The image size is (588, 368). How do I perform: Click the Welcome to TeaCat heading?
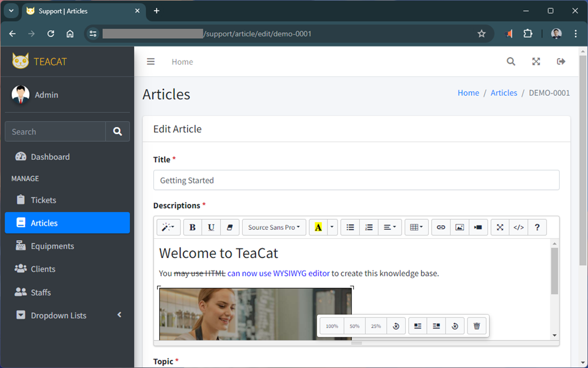pyautogui.click(x=218, y=253)
